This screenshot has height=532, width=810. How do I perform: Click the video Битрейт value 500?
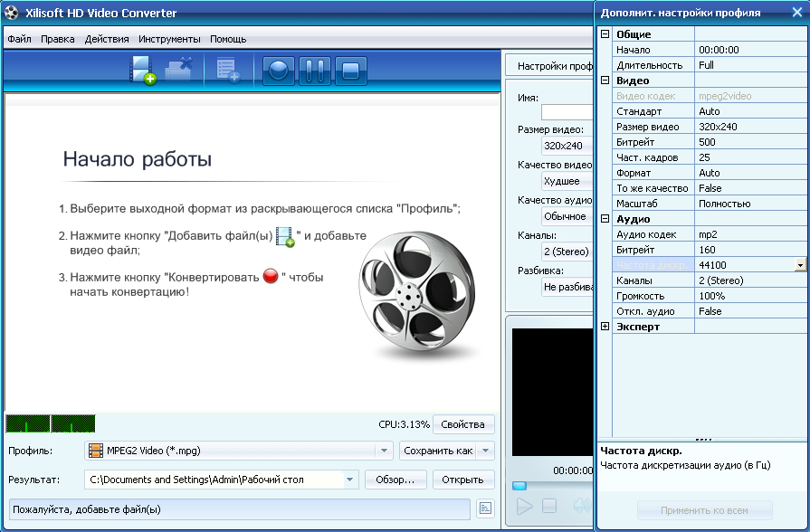point(750,142)
